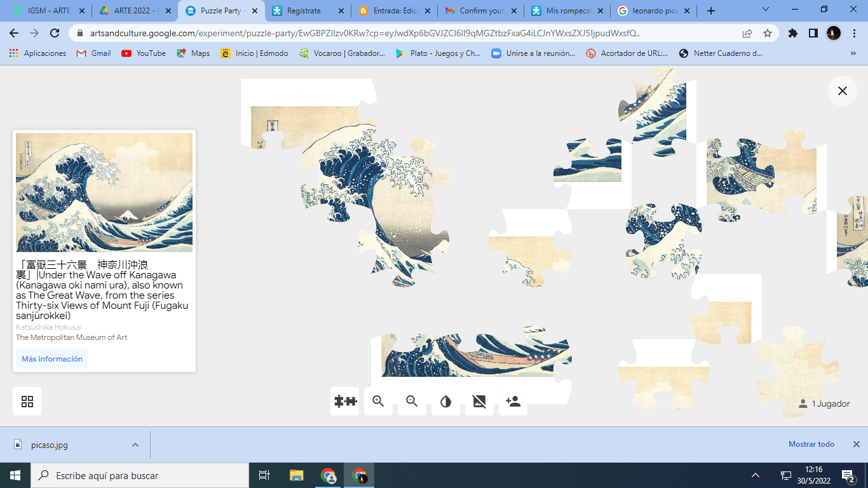Click the Más información button

coord(52,359)
